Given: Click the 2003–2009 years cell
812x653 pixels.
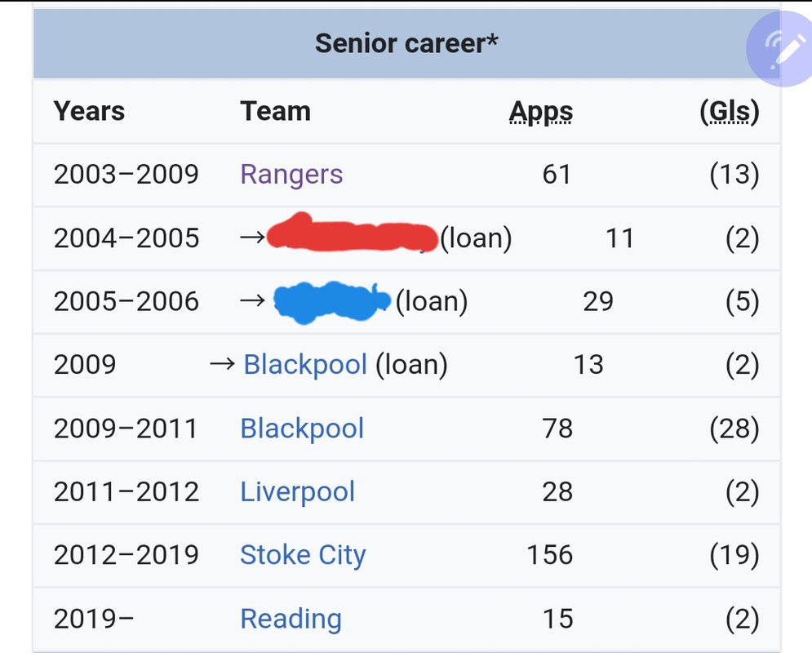Looking at the screenshot, I should click(x=126, y=174).
